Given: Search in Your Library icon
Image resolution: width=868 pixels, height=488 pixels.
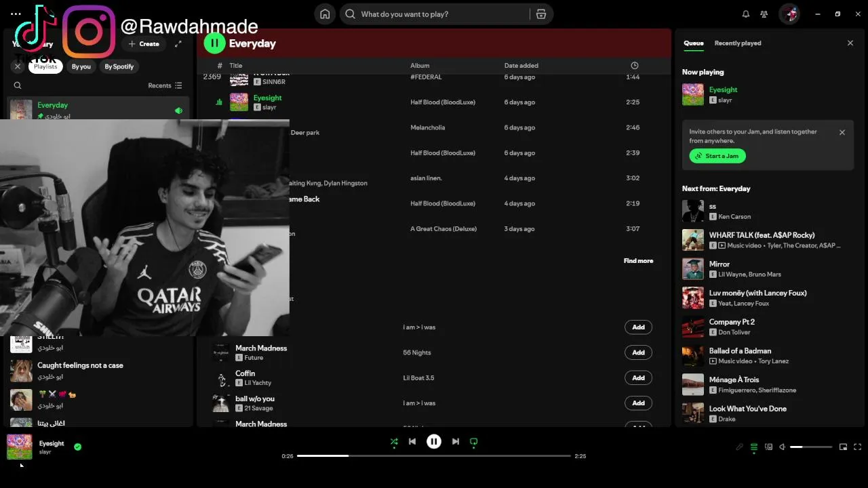Looking at the screenshot, I should (18, 85).
